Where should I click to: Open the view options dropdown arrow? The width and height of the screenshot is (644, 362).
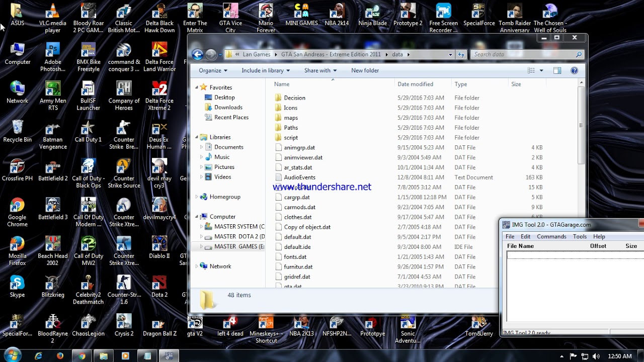[541, 70]
